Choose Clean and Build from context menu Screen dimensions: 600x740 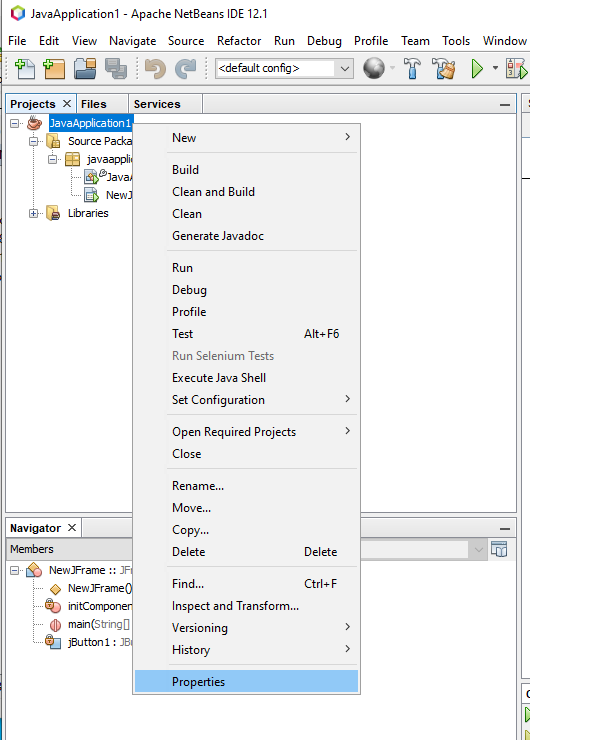coord(213,192)
